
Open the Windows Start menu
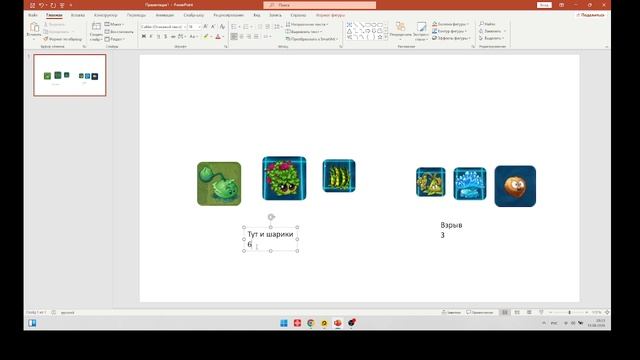tap(284, 323)
